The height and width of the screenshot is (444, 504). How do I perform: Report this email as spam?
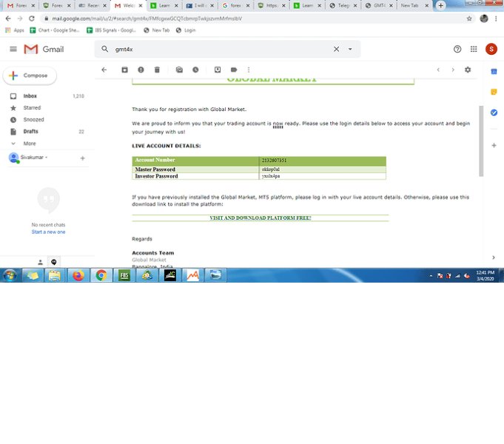(x=141, y=70)
